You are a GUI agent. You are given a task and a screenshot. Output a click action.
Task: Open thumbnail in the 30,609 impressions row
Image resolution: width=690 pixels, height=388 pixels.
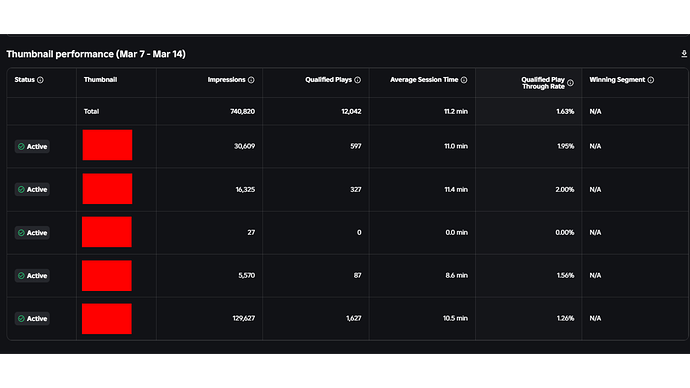107,145
